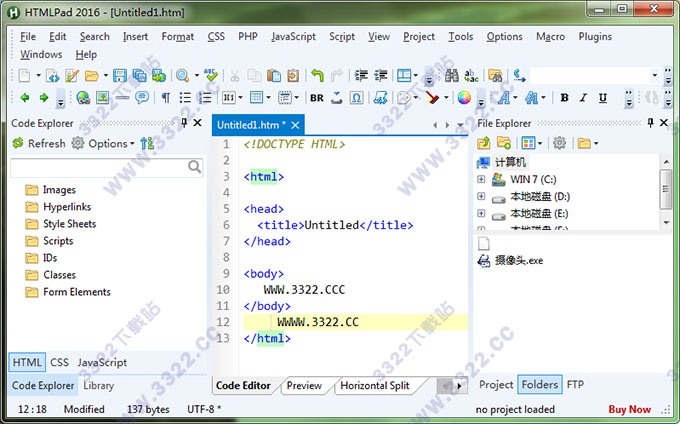The width and height of the screenshot is (680, 424).
Task: Expand the 本地磁盘 (D:) drive node
Action: point(481,196)
